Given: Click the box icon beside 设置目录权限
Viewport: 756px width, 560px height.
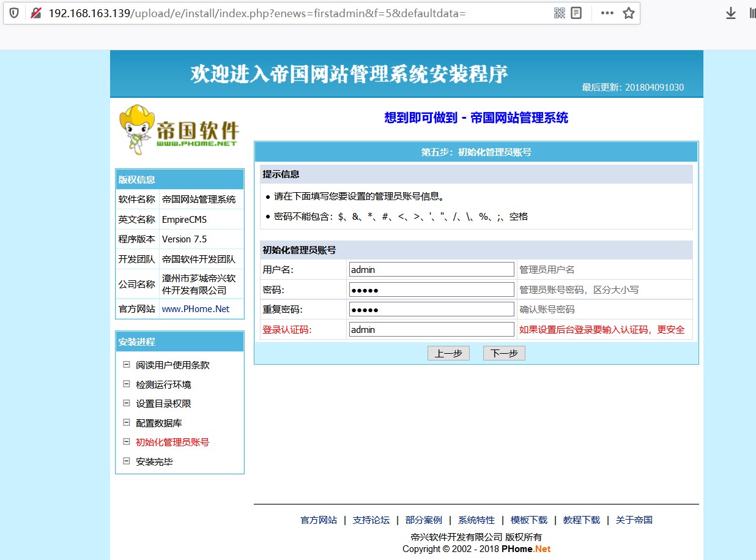Looking at the screenshot, I should (x=127, y=403).
